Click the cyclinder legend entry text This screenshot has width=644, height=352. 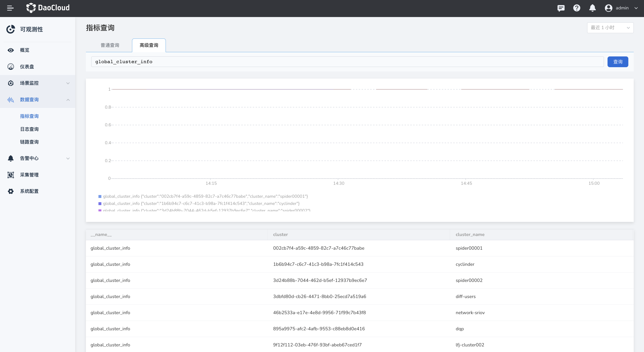pos(201,204)
